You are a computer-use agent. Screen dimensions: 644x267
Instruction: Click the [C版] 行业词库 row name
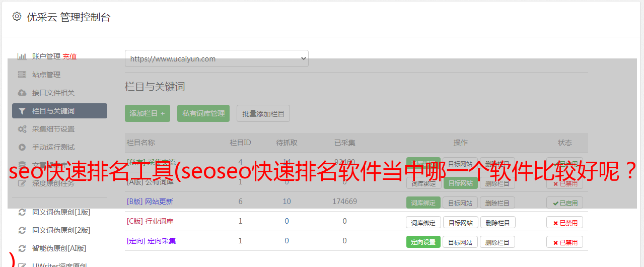[x=150, y=221]
